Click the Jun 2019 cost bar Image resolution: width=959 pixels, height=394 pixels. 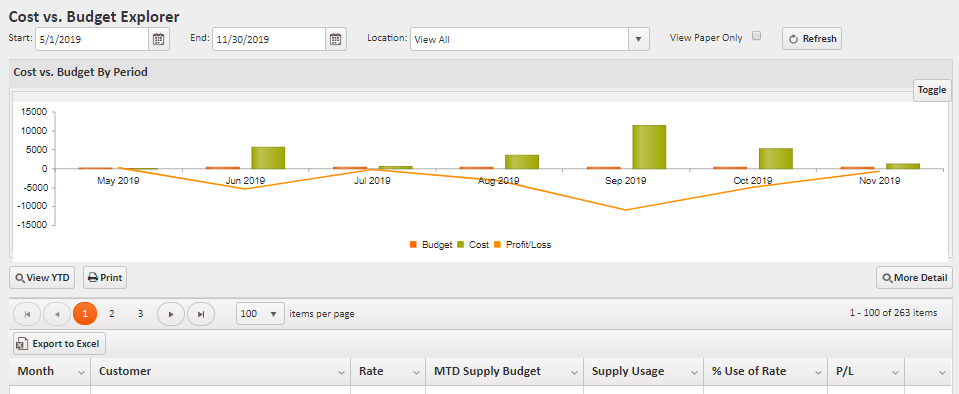[268, 158]
